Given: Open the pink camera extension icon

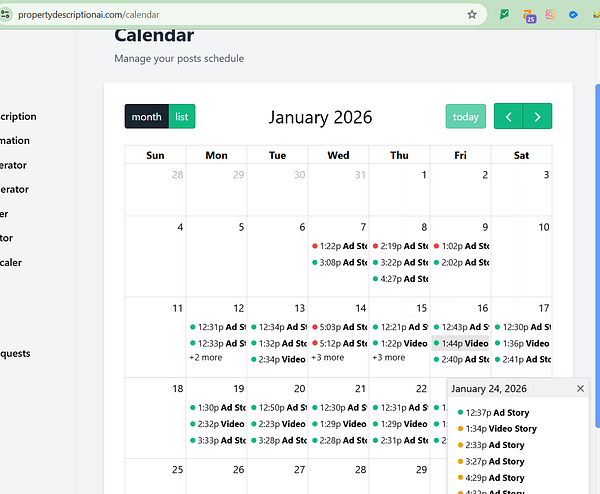Looking at the screenshot, I should tap(550, 15).
